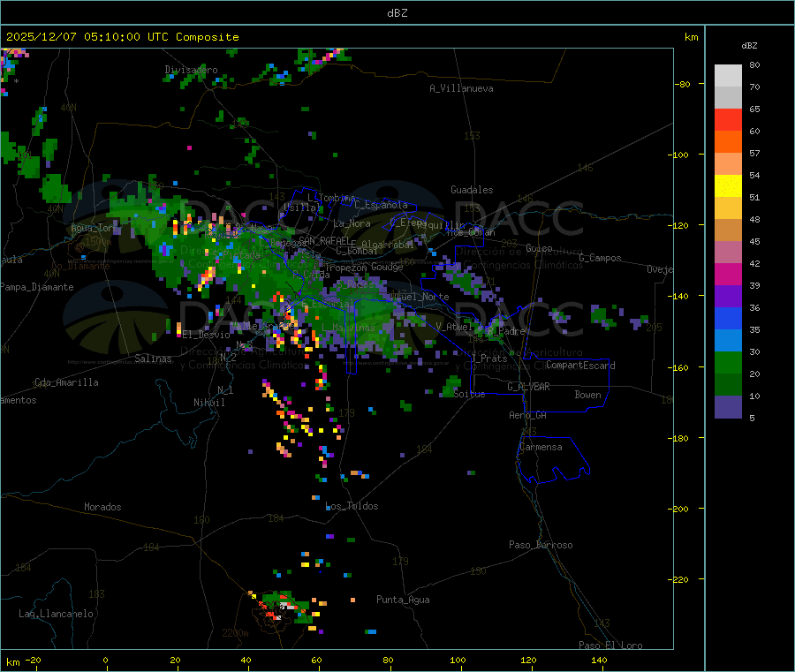Click the '-220' tick on vertical axis
This screenshot has height=672, width=795.
(x=679, y=580)
